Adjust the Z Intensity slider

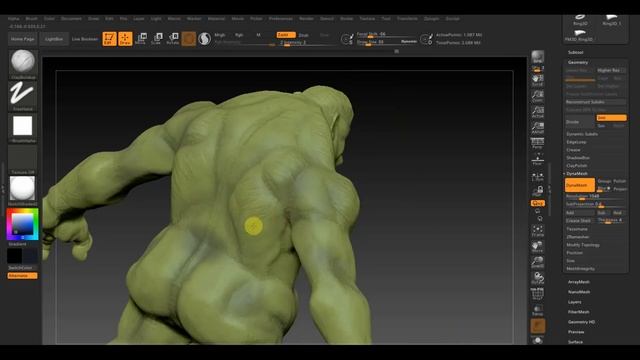click(x=307, y=43)
